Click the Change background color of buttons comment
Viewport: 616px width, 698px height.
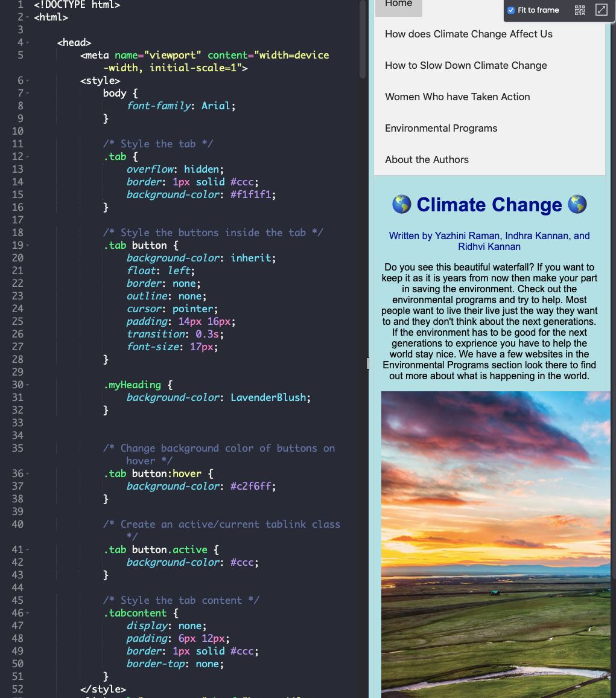(x=219, y=455)
